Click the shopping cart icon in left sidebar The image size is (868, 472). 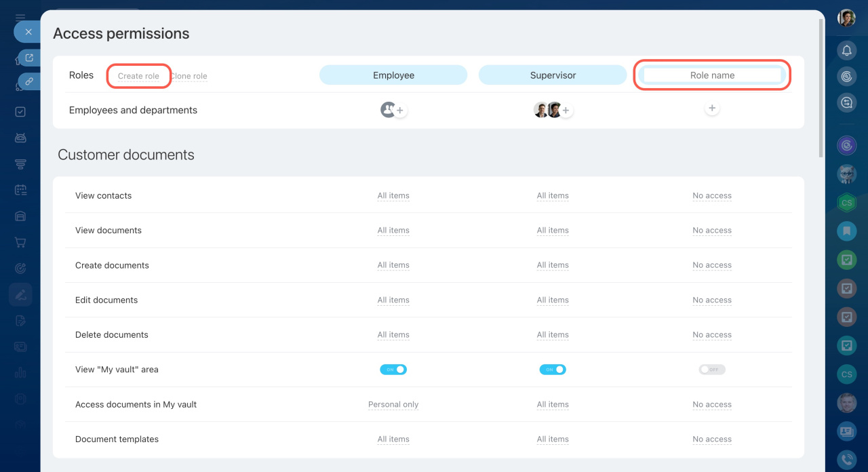pos(20,242)
